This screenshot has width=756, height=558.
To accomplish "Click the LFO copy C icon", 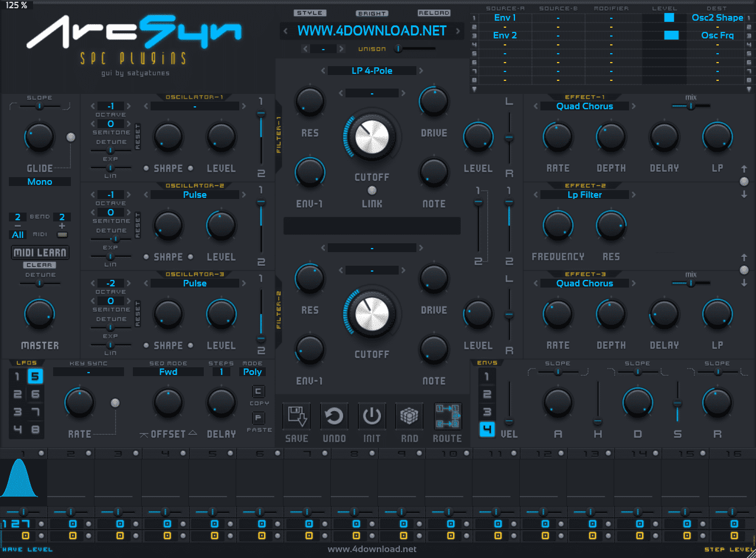I will click(259, 391).
